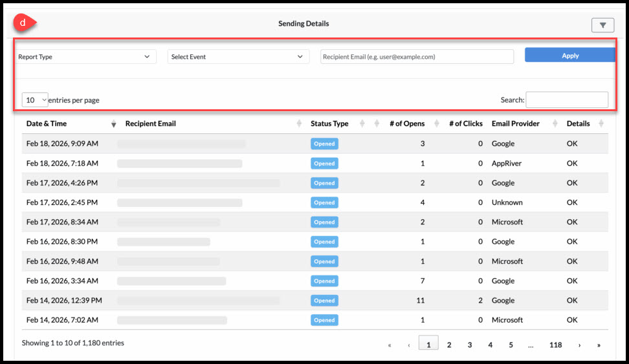Sort by Details column arrows
This screenshot has width=629, height=364.
tap(601, 123)
